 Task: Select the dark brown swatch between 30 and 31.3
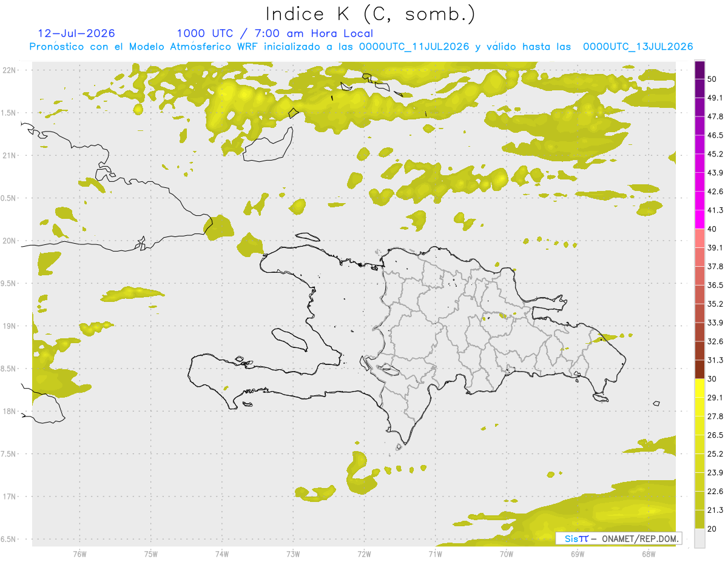pos(700,369)
